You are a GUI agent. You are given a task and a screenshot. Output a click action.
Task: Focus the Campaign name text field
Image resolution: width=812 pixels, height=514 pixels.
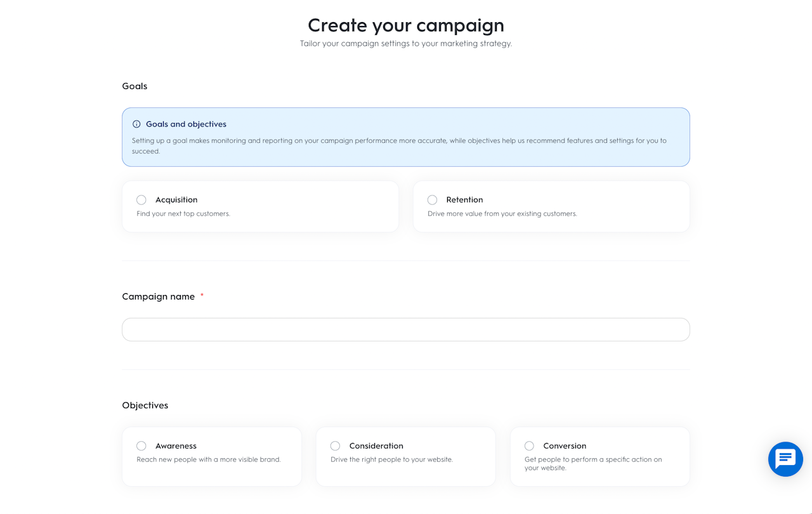point(406,330)
